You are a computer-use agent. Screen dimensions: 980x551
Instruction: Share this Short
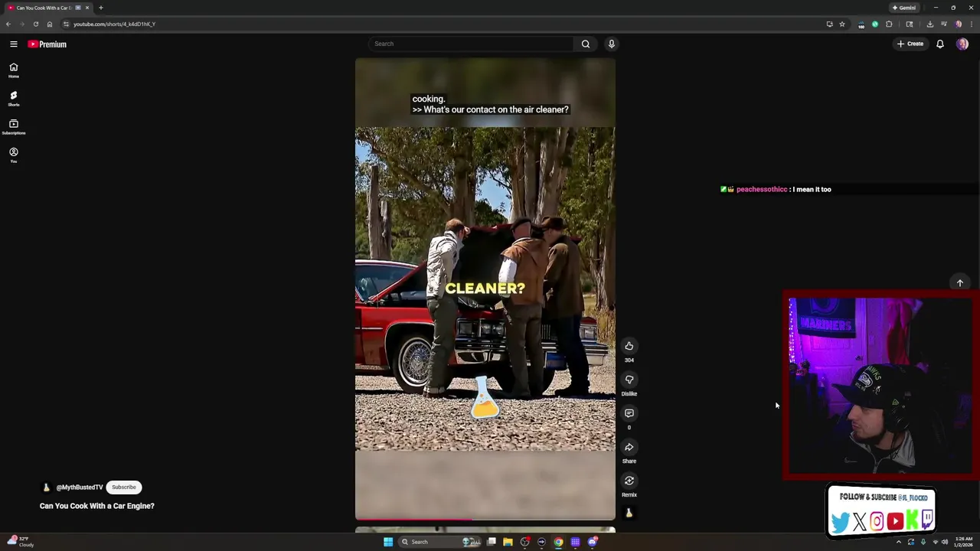pos(629,447)
